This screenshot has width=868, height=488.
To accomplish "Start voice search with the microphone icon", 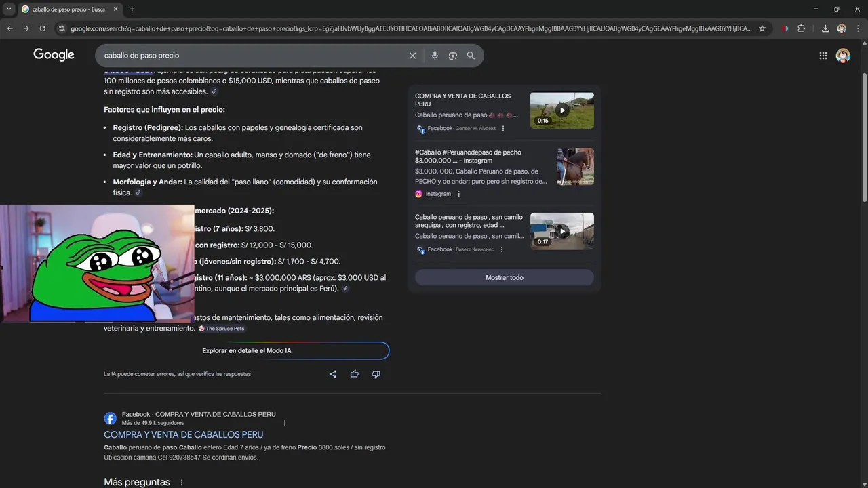I will (435, 56).
